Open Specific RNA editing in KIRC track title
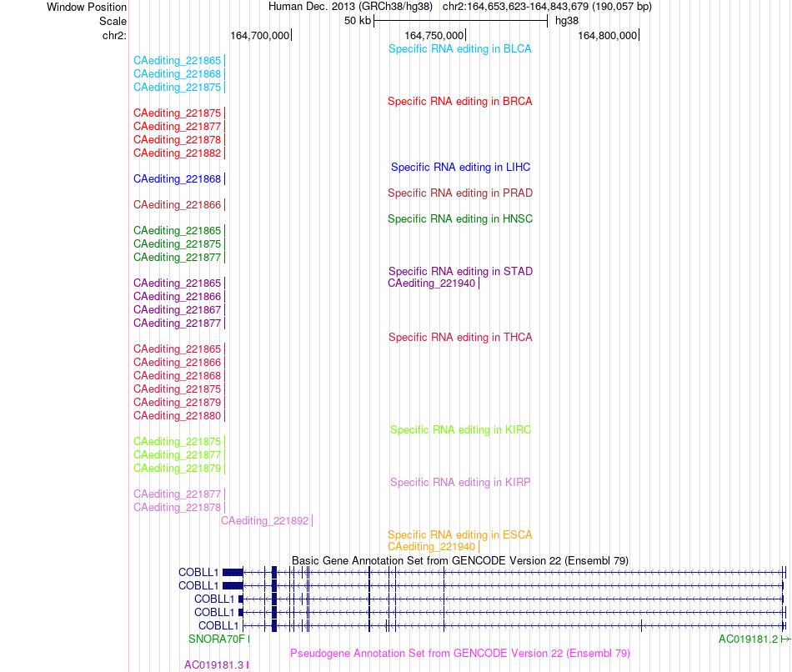The width and height of the screenshot is (792, 672). (460, 430)
